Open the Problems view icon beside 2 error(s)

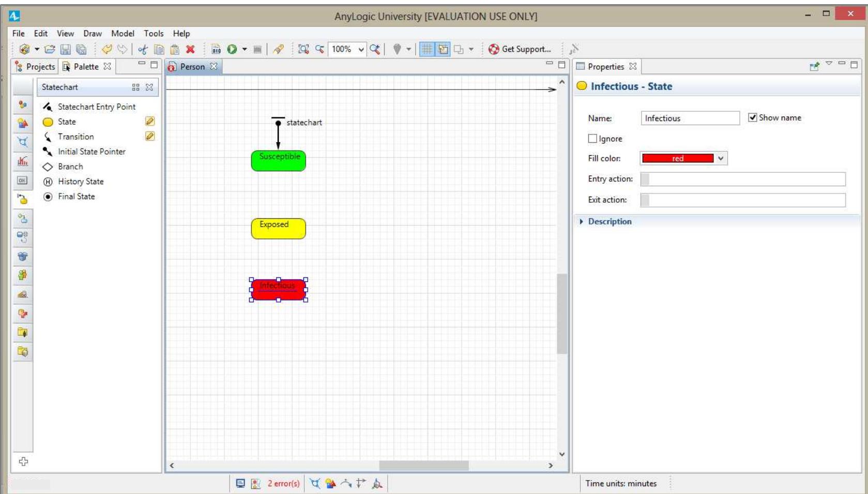point(256,484)
